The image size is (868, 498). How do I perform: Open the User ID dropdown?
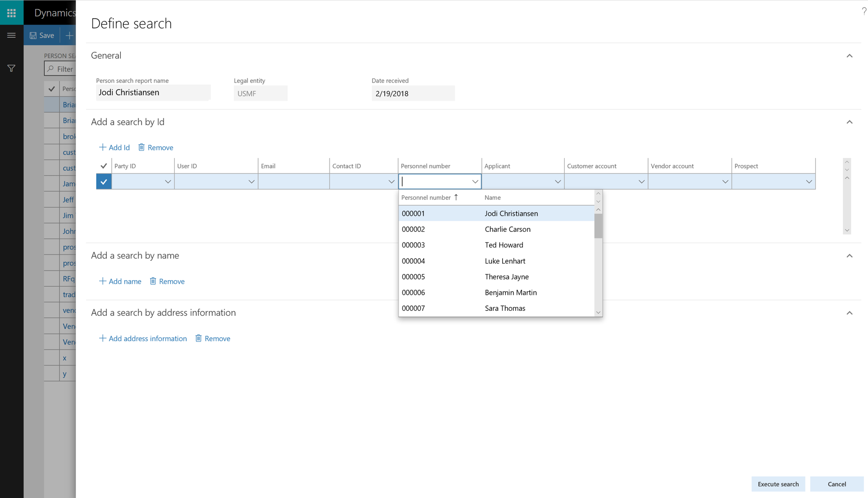(251, 182)
